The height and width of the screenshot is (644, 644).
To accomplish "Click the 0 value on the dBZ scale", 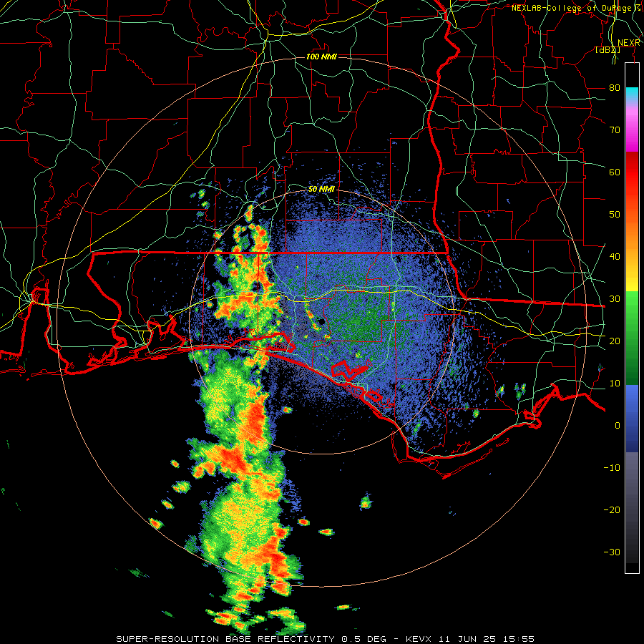I will tap(618, 426).
